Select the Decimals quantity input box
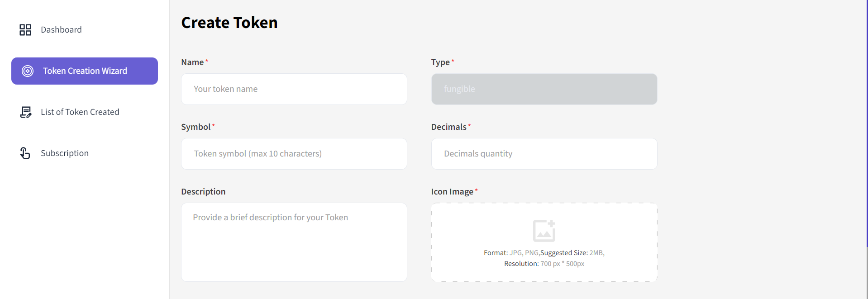Image resolution: width=868 pixels, height=299 pixels. [544, 154]
